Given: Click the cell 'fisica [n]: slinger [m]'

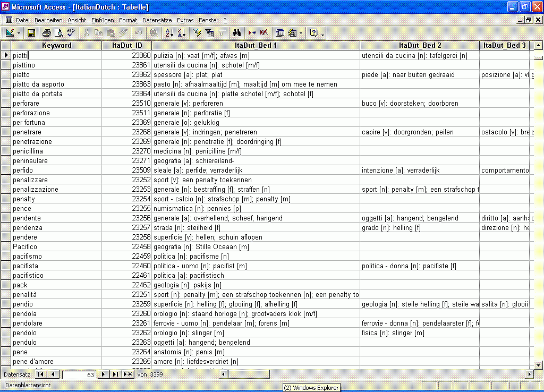Looking at the screenshot, I should coord(420,333).
